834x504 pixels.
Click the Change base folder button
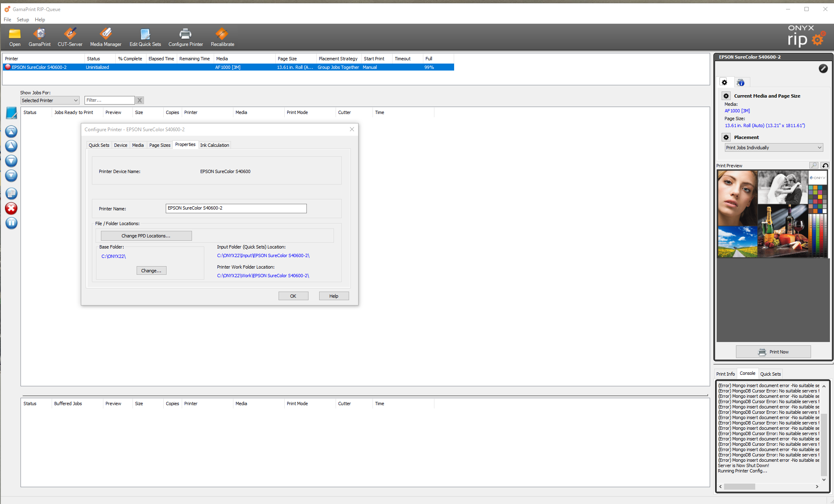tap(151, 271)
